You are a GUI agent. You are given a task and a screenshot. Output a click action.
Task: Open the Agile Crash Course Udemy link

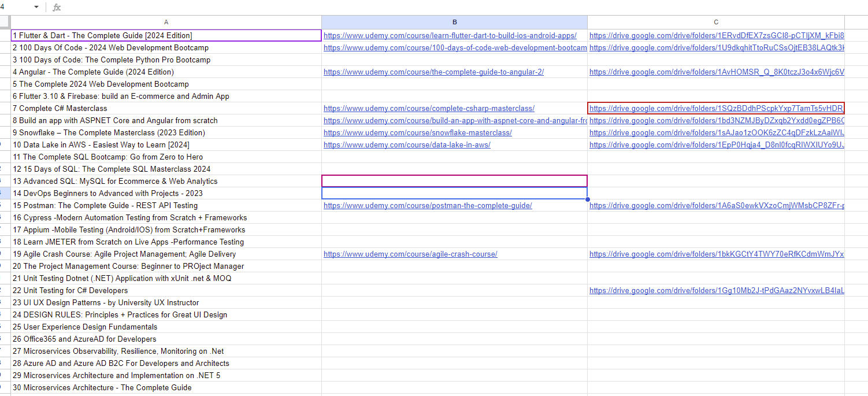pyautogui.click(x=410, y=254)
